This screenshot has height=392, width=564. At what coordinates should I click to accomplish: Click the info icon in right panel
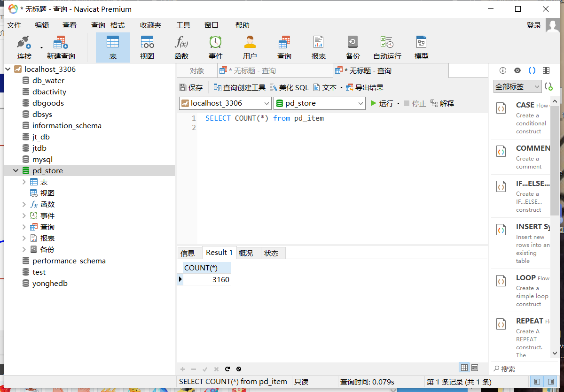click(x=503, y=70)
